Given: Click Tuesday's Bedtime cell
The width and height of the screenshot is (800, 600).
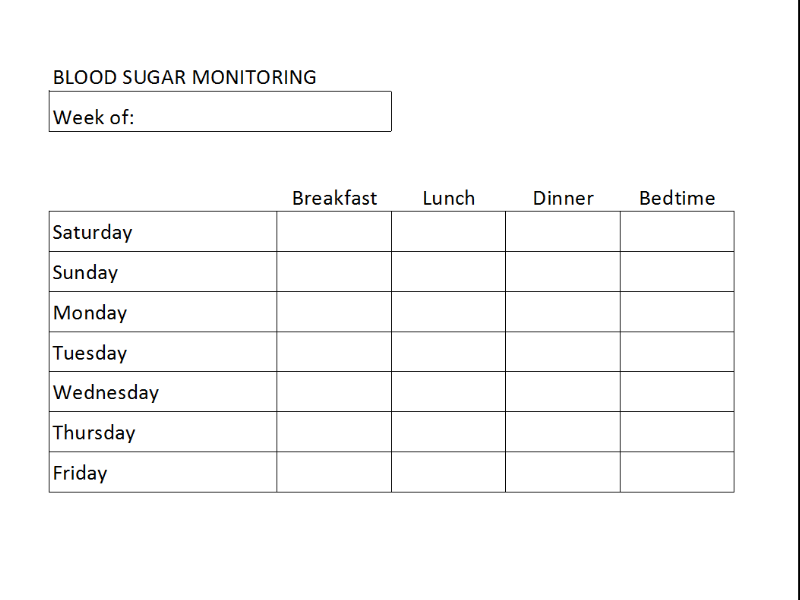Looking at the screenshot, I should (x=677, y=352).
